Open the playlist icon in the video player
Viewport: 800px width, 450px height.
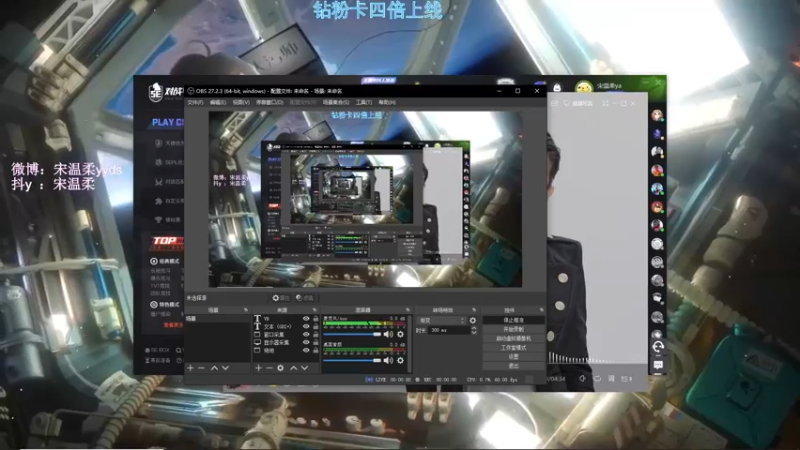626,379
